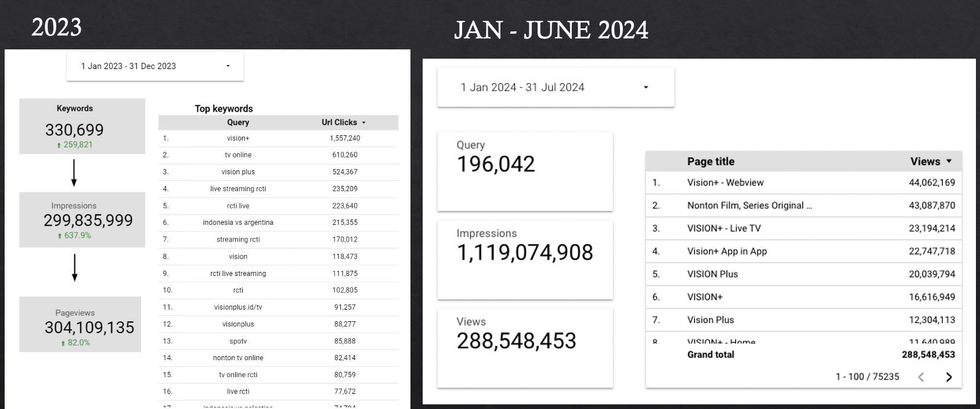Click the Page title column header
The width and height of the screenshot is (980, 409).
(711, 162)
